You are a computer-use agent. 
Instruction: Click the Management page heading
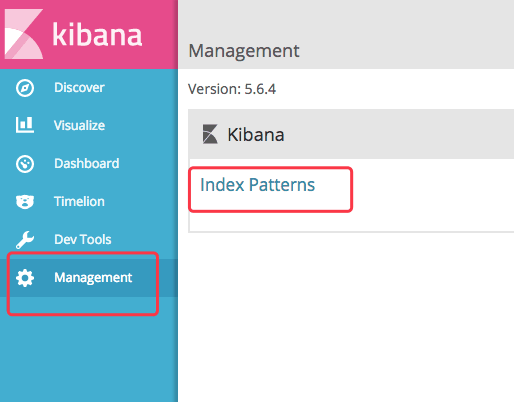[x=244, y=51]
